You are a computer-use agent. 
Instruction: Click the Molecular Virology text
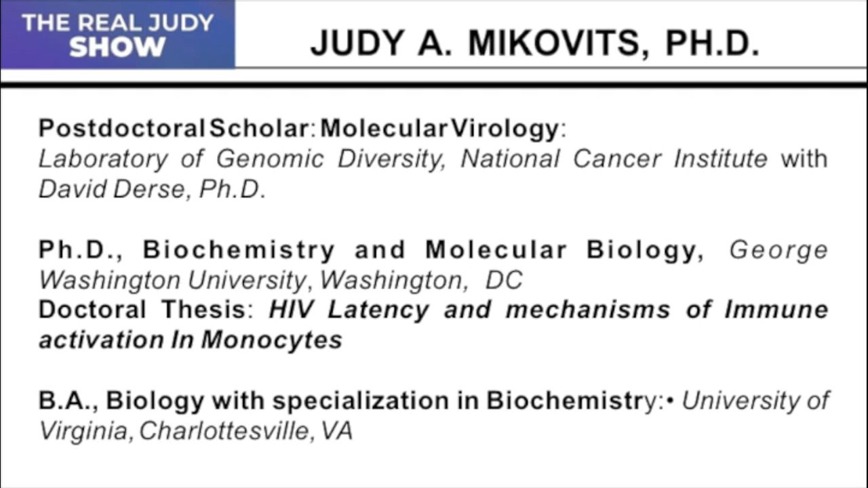439,128
